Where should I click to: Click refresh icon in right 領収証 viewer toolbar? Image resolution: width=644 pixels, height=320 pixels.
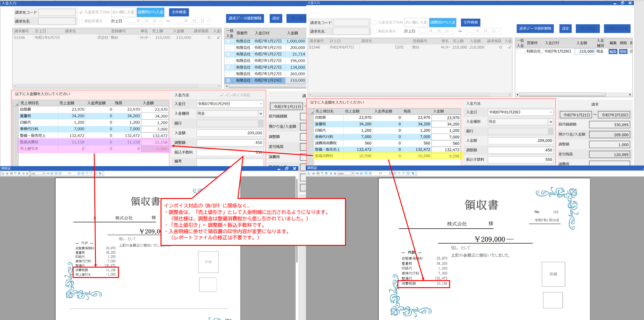pos(413,173)
